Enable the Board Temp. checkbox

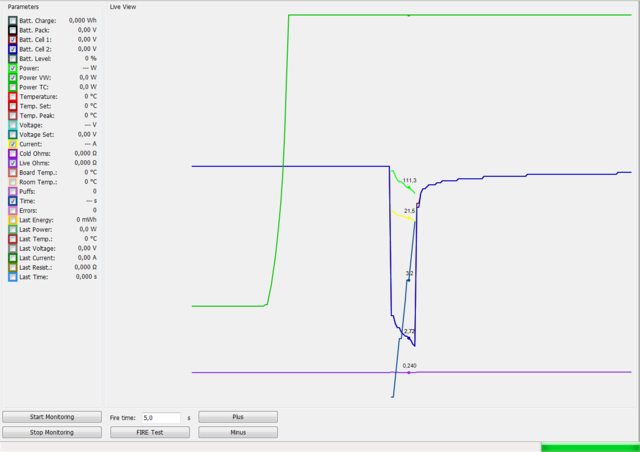coord(12,172)
